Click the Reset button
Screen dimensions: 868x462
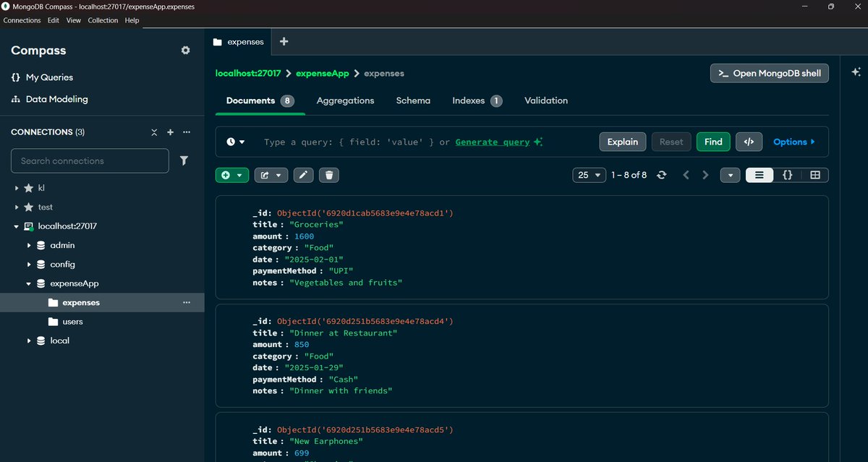coord(671,142)
